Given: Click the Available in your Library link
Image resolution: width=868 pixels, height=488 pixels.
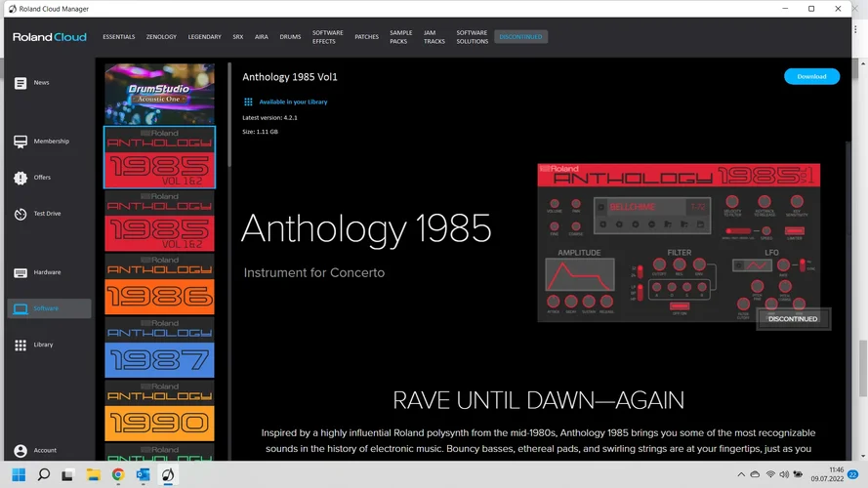Looking at the screenshot, I should coord(293,102).
